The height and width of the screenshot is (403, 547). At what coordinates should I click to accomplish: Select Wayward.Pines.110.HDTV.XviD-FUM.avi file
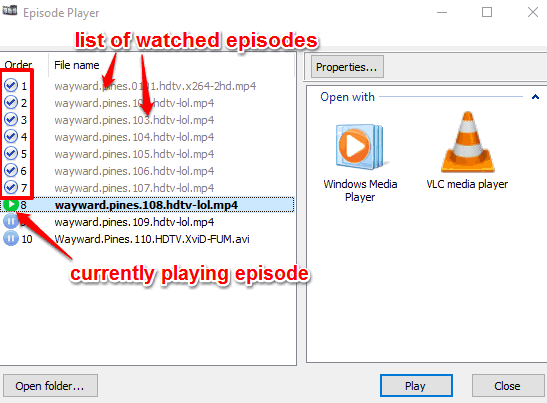pyautogui.click(x=152, y=239)
